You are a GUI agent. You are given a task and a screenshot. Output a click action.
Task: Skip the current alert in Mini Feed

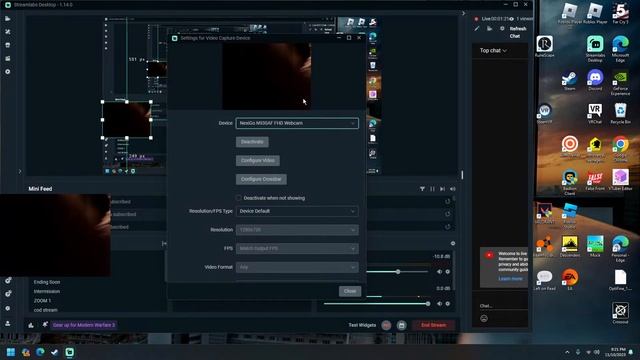tap(442, 189)
